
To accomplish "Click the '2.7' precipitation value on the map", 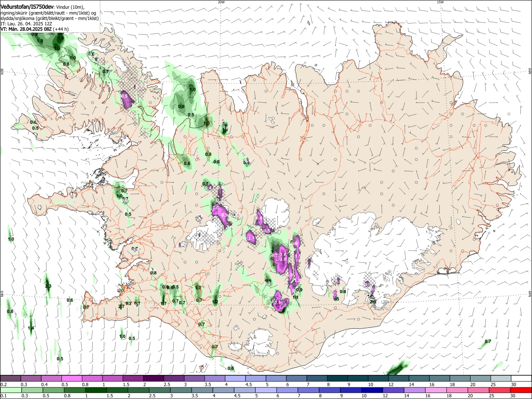I will (121, 306).
